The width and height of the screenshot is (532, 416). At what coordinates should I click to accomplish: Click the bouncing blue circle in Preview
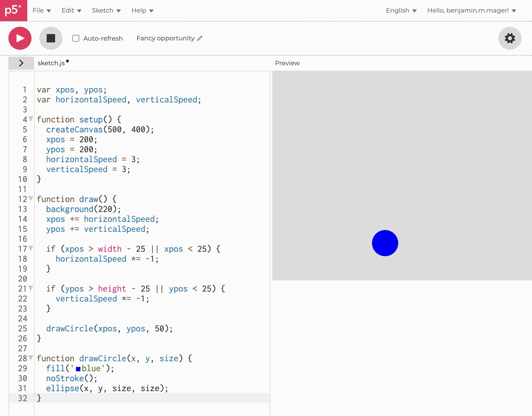(385, 243)
